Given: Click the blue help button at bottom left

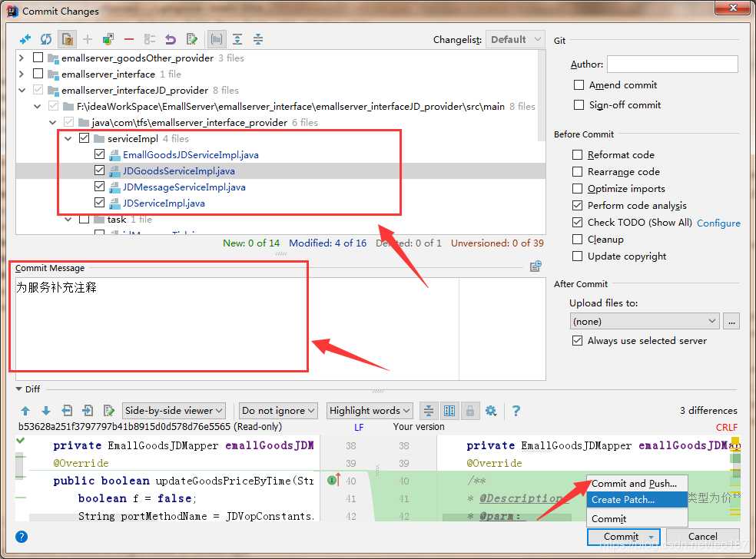Looking at the screenshot, I should coord(22,537).
